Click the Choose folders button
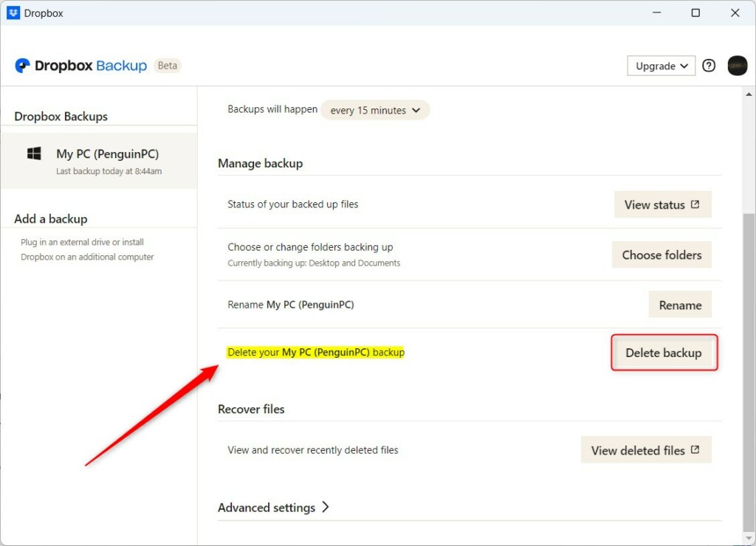Screen dimensions: 756x546 (x=661, y=255)
